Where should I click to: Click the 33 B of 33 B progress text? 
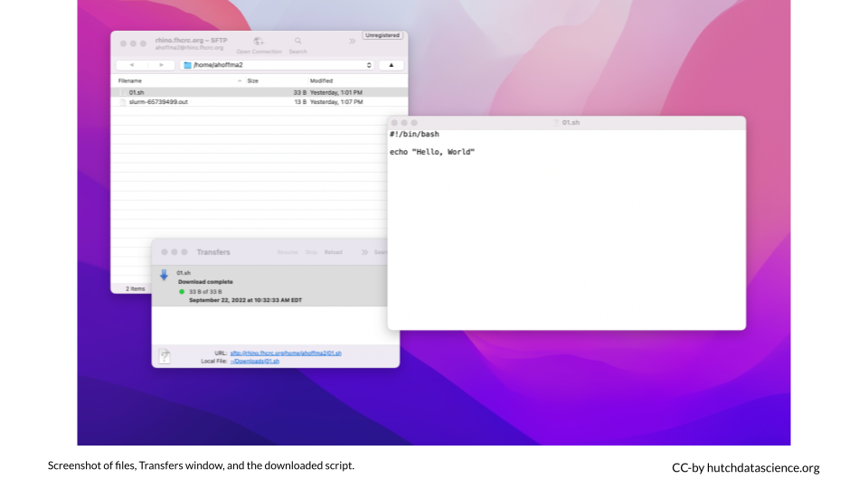[x=205, y=292]
